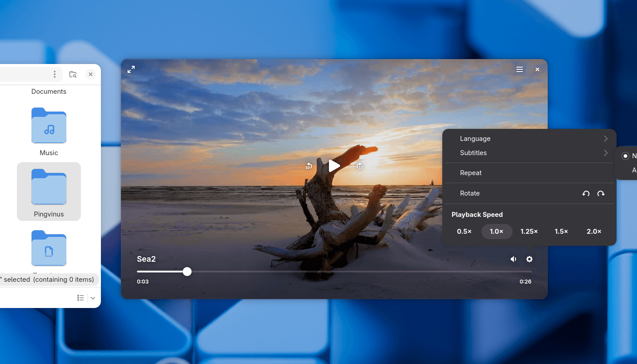The width and height of the screenshot is (637, 364).
Task: Skip forward 10 seconds
Action: pyautogui.click(x=360, y=166)
